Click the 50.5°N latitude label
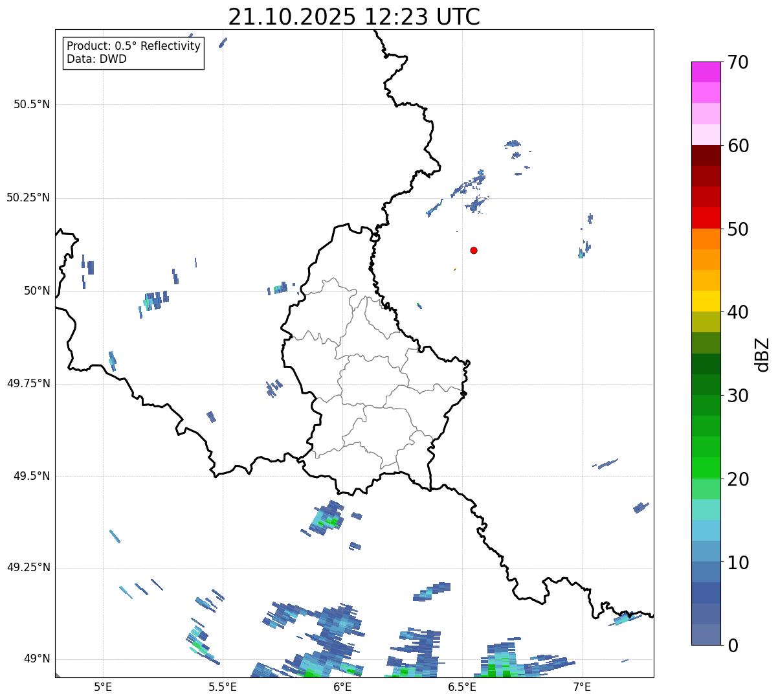This screenshot has height=700, width=778. (x=32, y=104)
